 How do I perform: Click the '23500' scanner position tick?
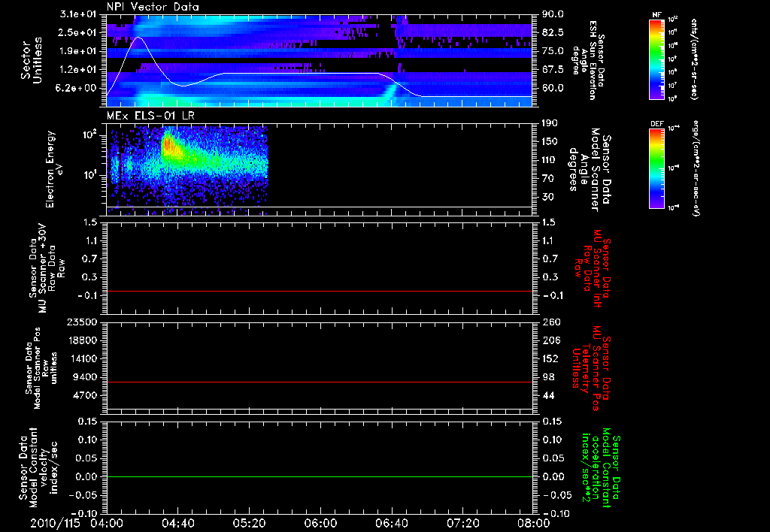click(x=82, y=322)
